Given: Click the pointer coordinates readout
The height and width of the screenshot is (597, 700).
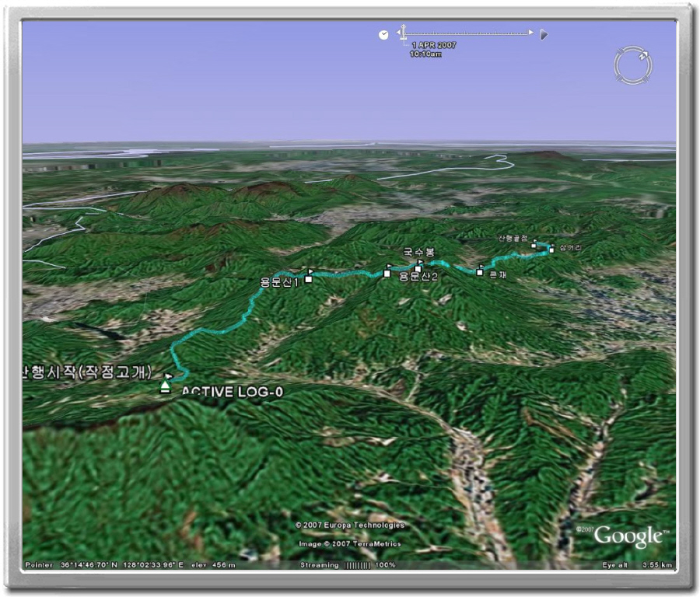Looking at the screenshot, I should (122, 565).
